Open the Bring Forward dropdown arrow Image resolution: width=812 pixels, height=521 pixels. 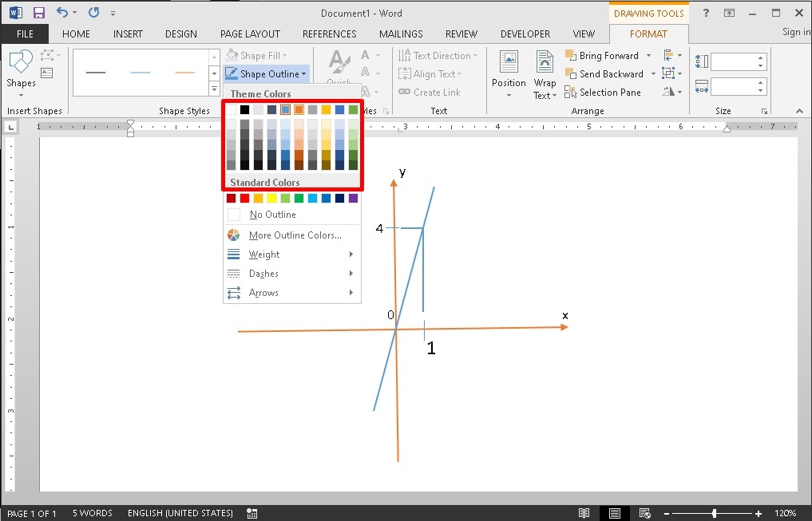pyautogui.click(x=648, y=55)
